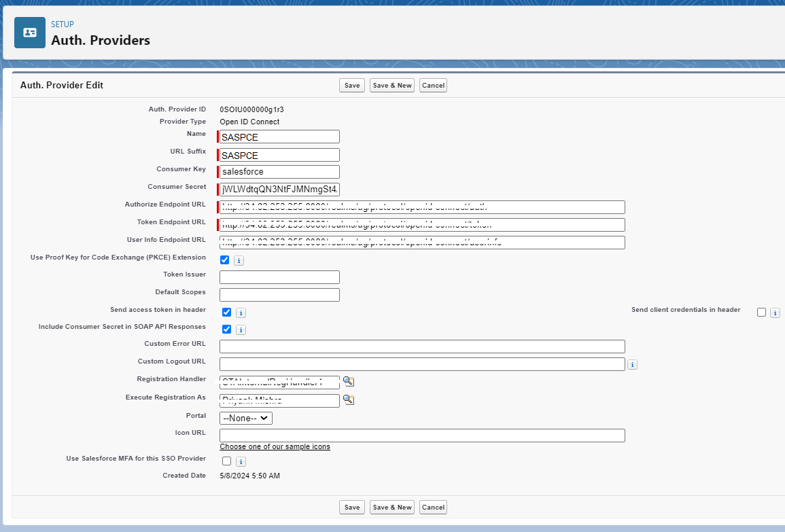This screenshot has width=785, height=532.
Task: Enable Use Salesforce MFA for this SSO Provider
Action: [226, 461]
